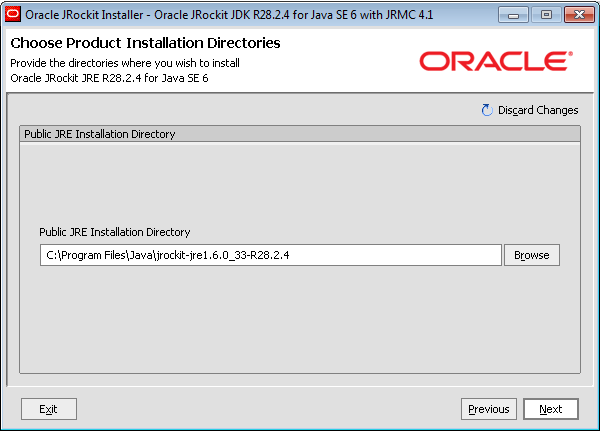The height and width of the screenshot is (432, 601).
Task: Click the 'Choose Product Installation Directories' heading
Action: pos(145,43)
